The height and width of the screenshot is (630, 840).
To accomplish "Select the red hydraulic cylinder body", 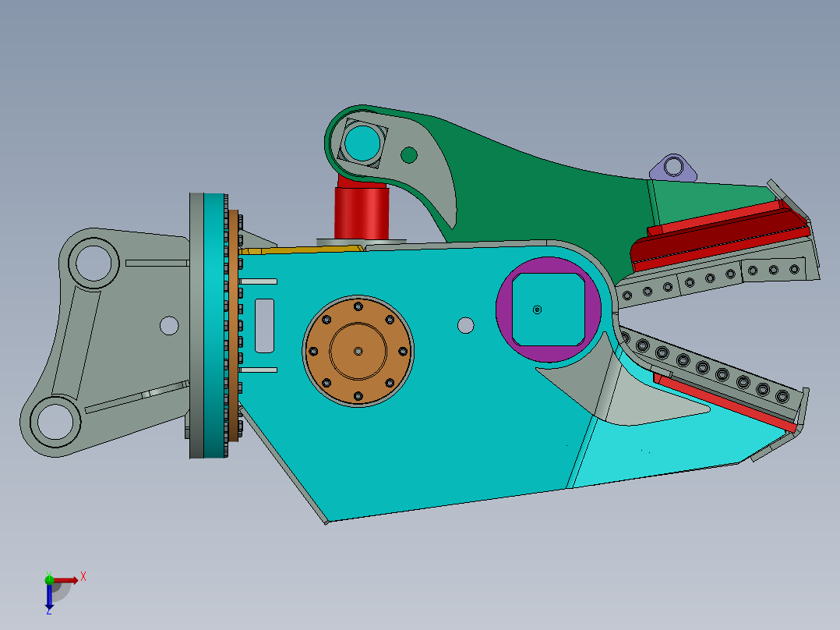I will [362, 213].
